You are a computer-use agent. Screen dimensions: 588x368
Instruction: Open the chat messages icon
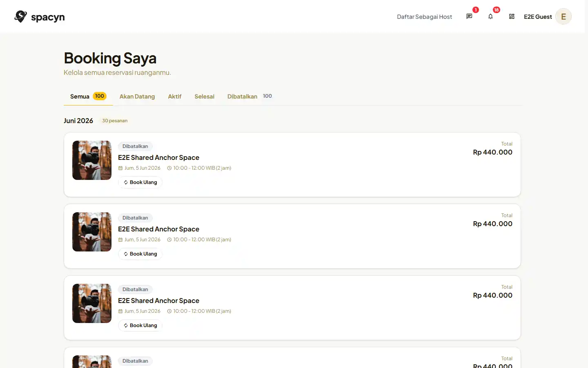[x=469, y=16]
